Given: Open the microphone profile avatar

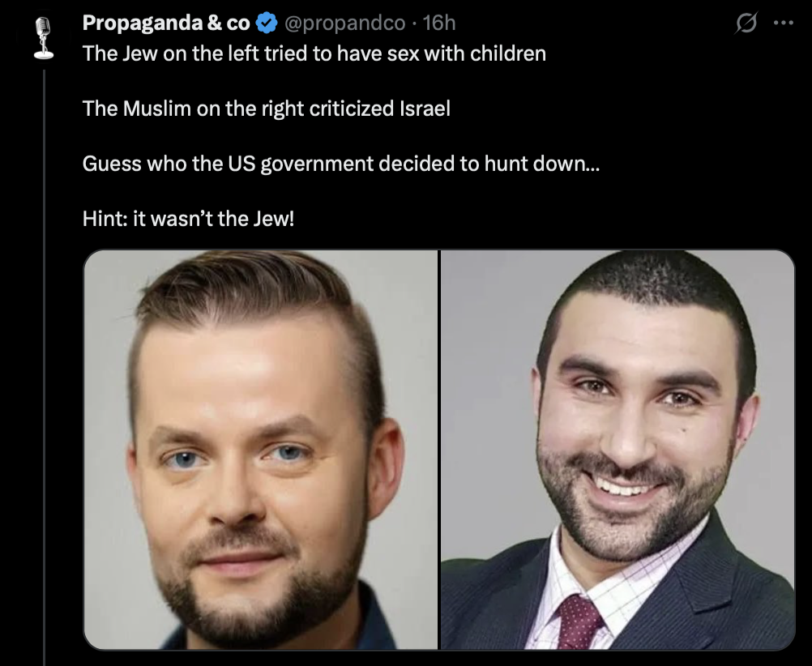Looking at the screenshot, I should (x=44, y=38).
